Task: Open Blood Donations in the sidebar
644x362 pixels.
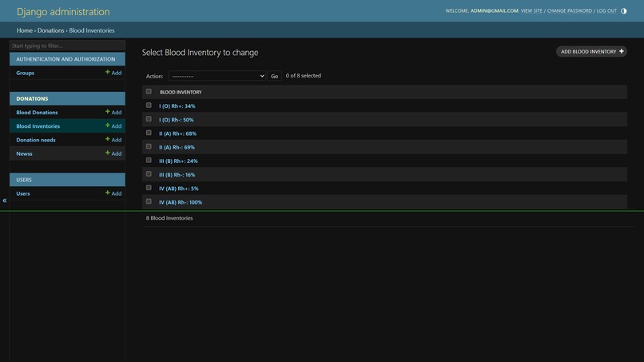Action: (x=37, y=112)
